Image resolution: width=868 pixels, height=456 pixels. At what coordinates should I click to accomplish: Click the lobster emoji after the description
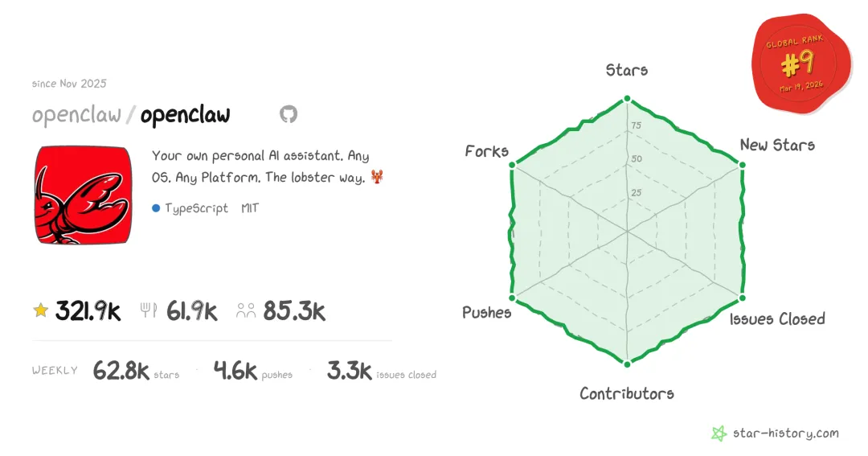tap(377, 177)
